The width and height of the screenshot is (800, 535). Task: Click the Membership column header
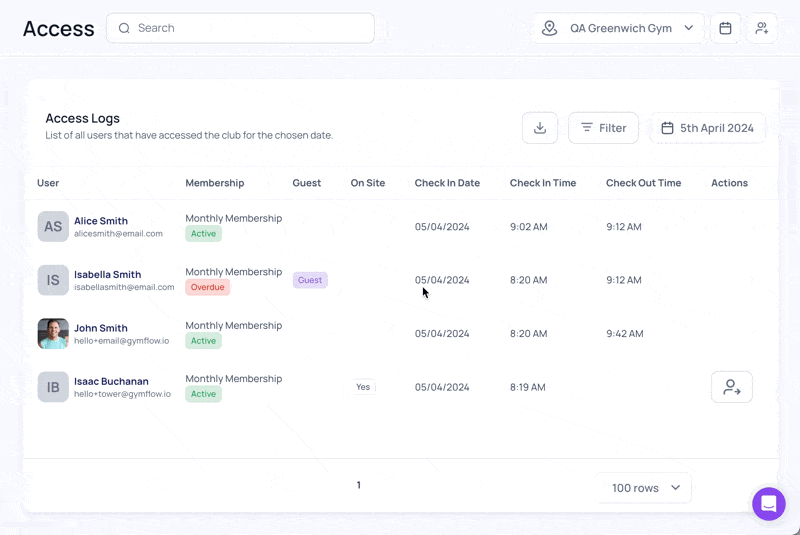coord(215,183)
